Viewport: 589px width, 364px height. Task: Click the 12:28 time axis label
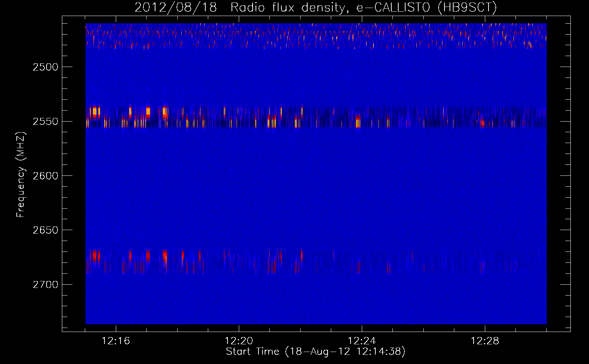(485, 341)
